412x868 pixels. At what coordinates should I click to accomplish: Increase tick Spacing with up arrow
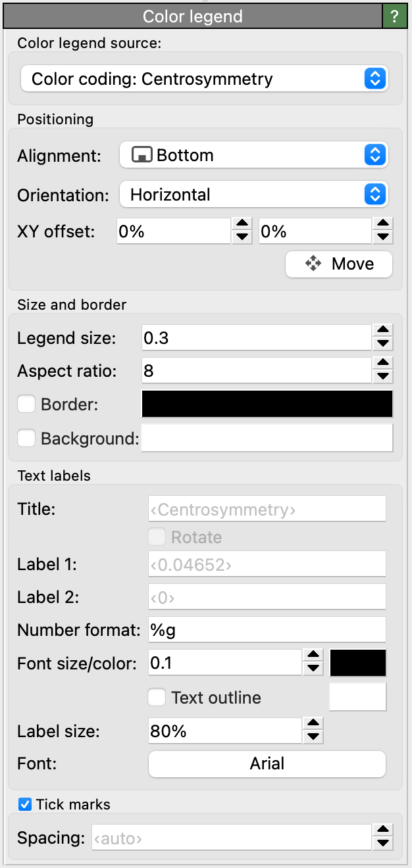(x=382, y=832)
